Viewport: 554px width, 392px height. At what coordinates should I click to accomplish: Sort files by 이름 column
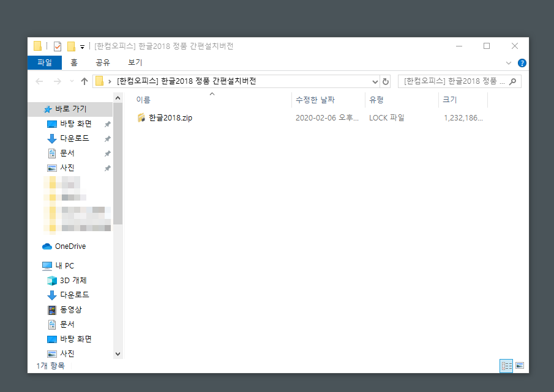point(143,100)
